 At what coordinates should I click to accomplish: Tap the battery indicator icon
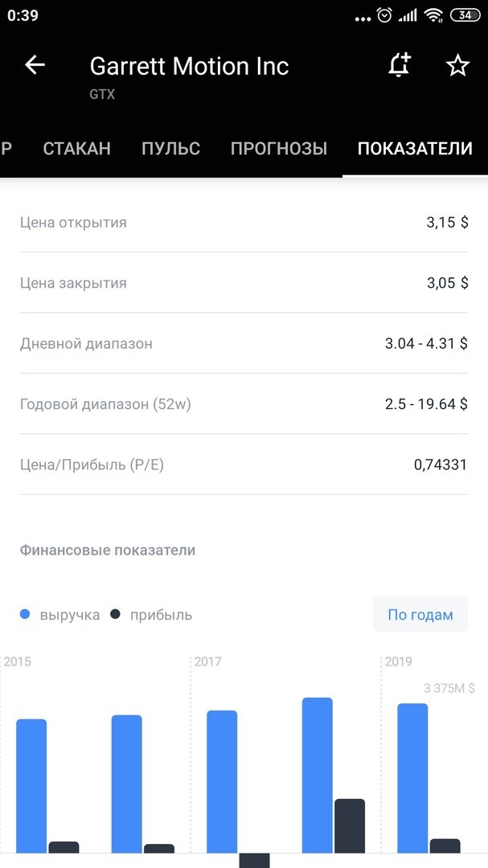click(465, 15)
